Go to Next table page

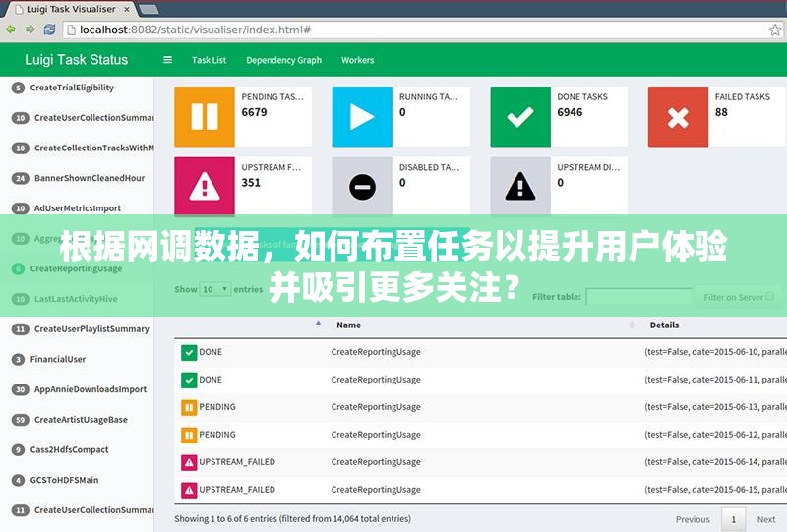point(766,519)
